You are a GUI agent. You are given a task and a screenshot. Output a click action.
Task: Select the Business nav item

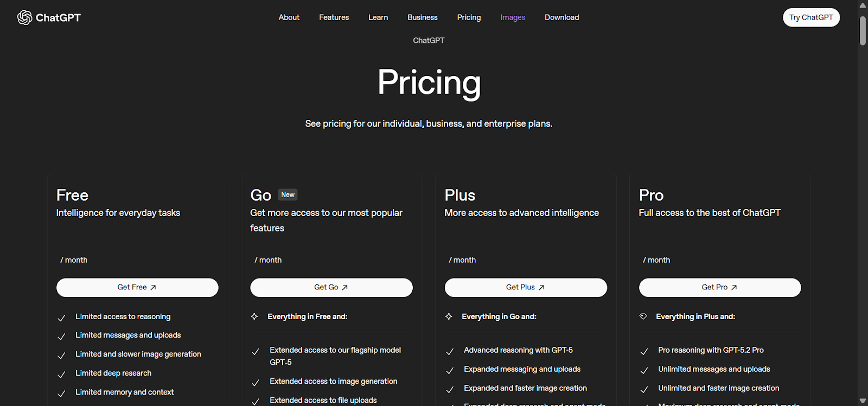(423, 17)
